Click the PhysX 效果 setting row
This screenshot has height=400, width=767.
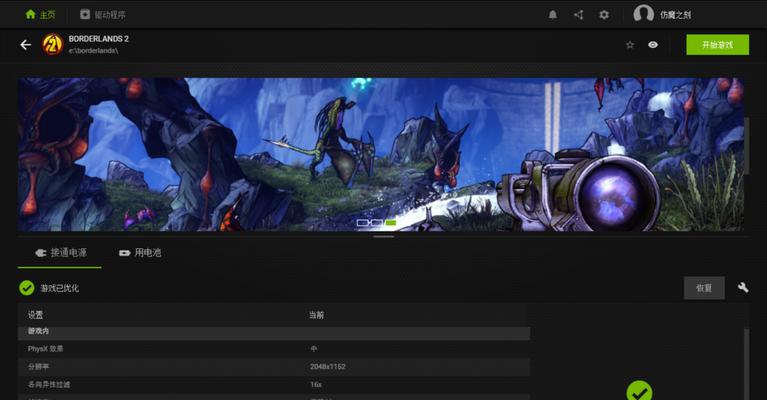tap(274, 349)
